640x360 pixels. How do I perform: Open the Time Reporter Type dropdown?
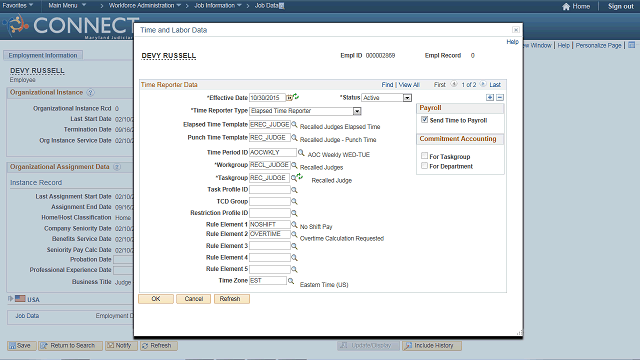[x=357, y=111]
